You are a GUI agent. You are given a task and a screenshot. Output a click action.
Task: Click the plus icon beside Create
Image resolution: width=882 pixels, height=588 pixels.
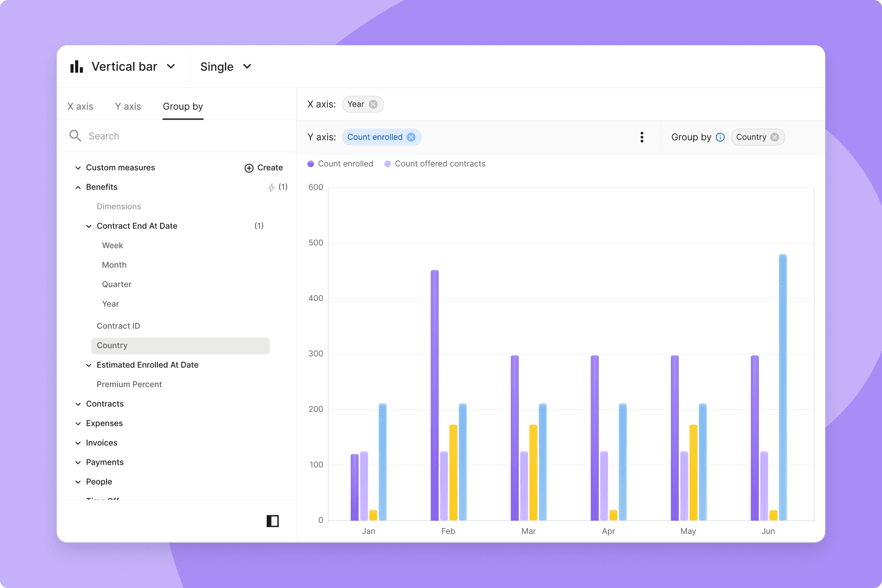[248, 167]
